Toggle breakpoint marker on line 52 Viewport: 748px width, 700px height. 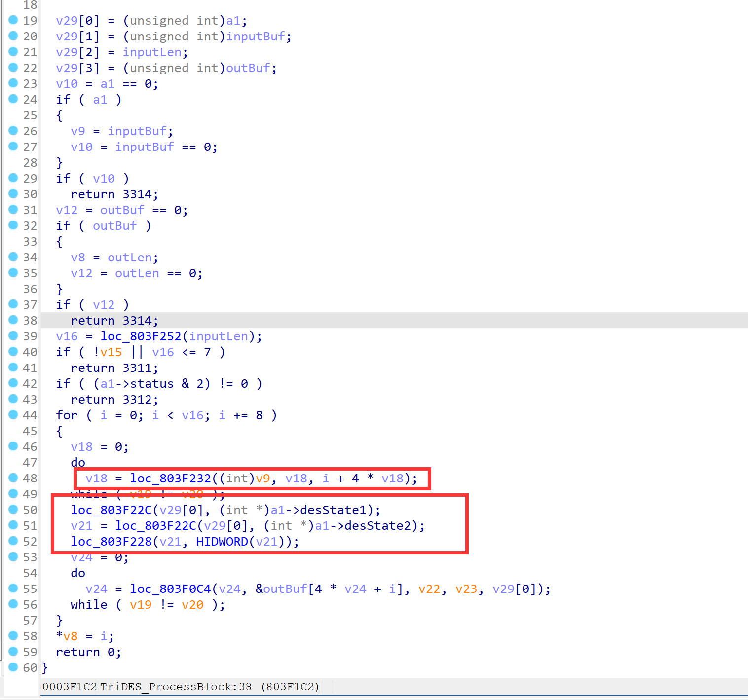tap(13, 541)
